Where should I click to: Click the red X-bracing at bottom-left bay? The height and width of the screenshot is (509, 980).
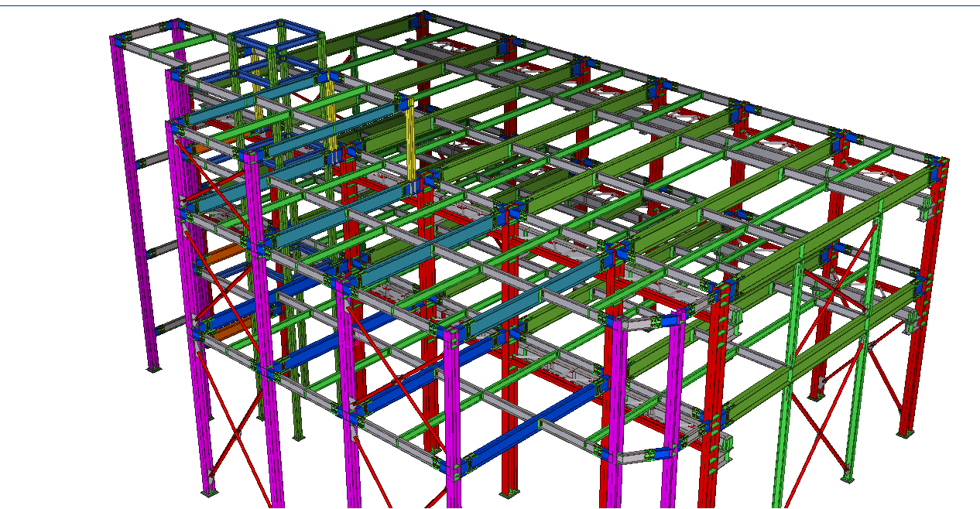pos(232,433)
